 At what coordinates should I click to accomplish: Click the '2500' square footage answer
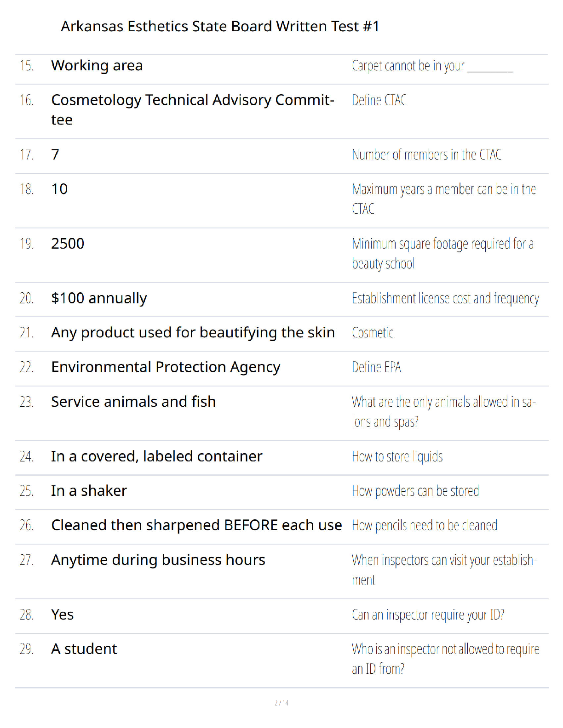click(68, 244)
